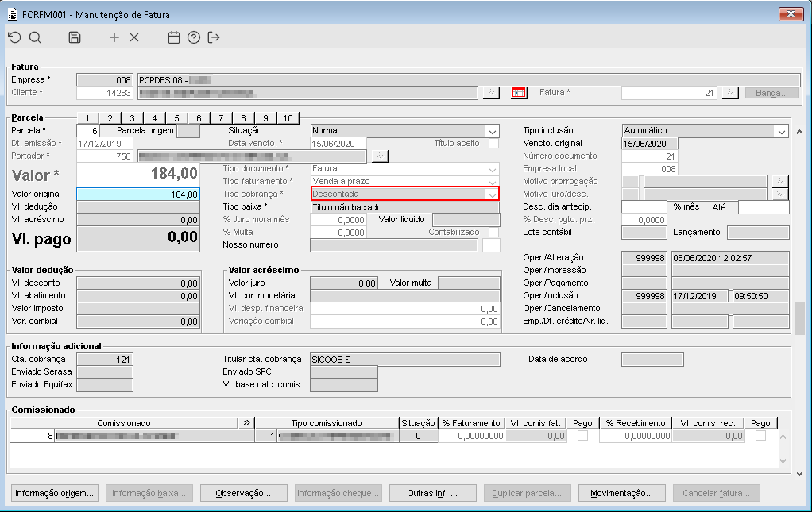Screen dimensions: 812x512
Task: Click the Vl. desp. financeira field
Action: tap(405, 309)
